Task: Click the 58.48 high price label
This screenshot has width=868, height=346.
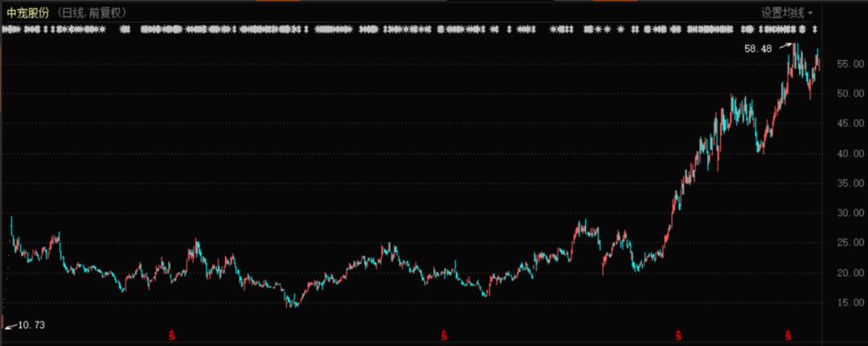Action: coord(758,49)
